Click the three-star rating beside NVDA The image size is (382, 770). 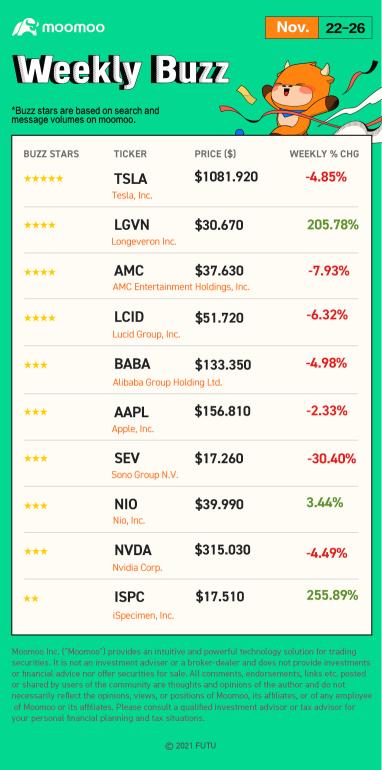(35, 551)
